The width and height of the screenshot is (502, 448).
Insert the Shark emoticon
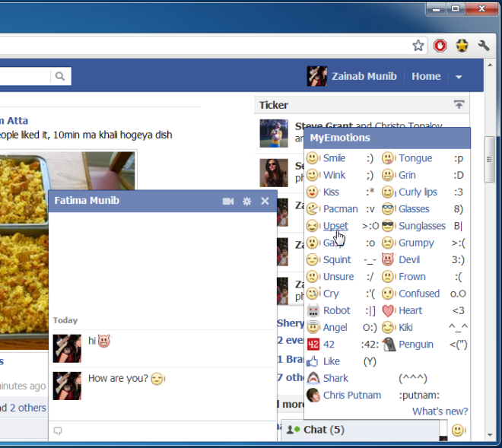click(x=335, y=379)
